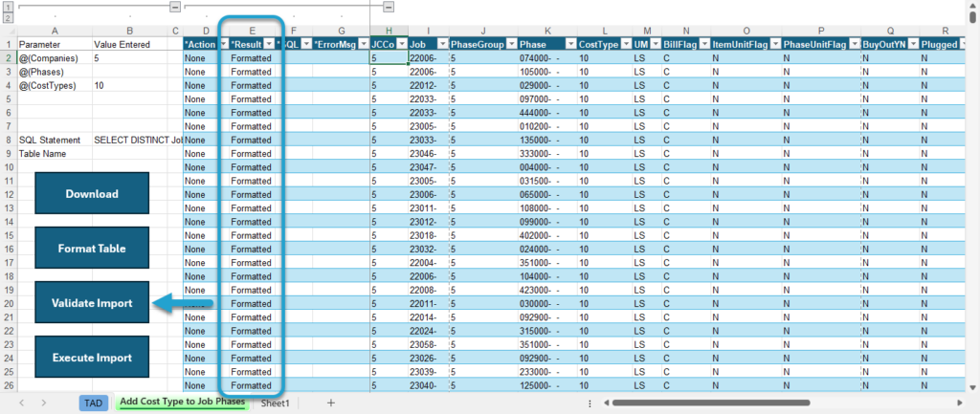Select row 26 header
The width and height of the screenshot is (980, 414).
click(8, 385)
